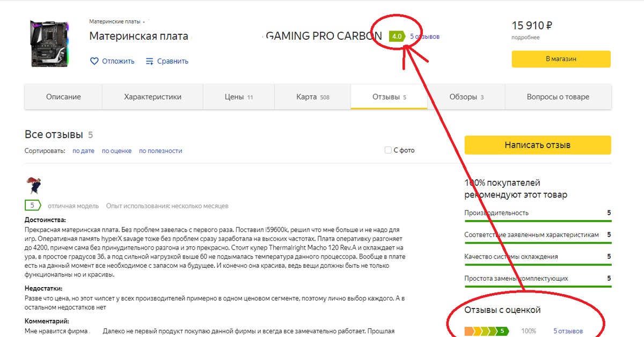Click the motherboard product thumbnail
Image resolution: width=644 pixels, height=337 pixels.
[49, 44]
